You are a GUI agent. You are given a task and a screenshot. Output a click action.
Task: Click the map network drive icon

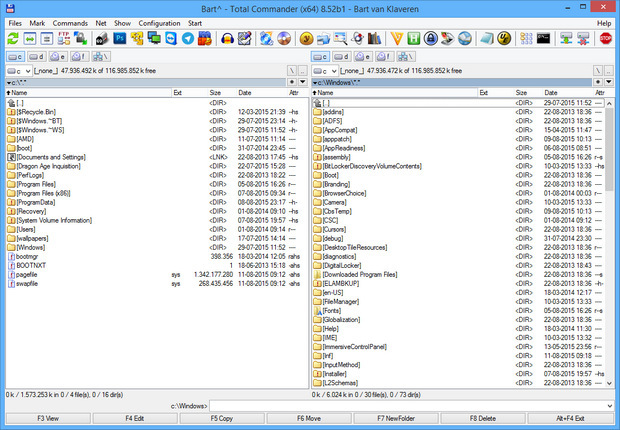[x=566, y=39]
